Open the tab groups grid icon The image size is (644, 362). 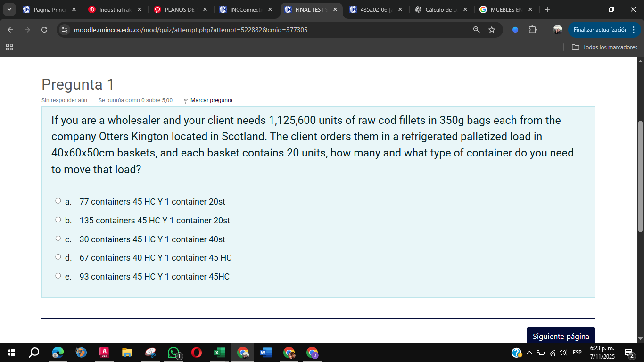coord(9,47)
